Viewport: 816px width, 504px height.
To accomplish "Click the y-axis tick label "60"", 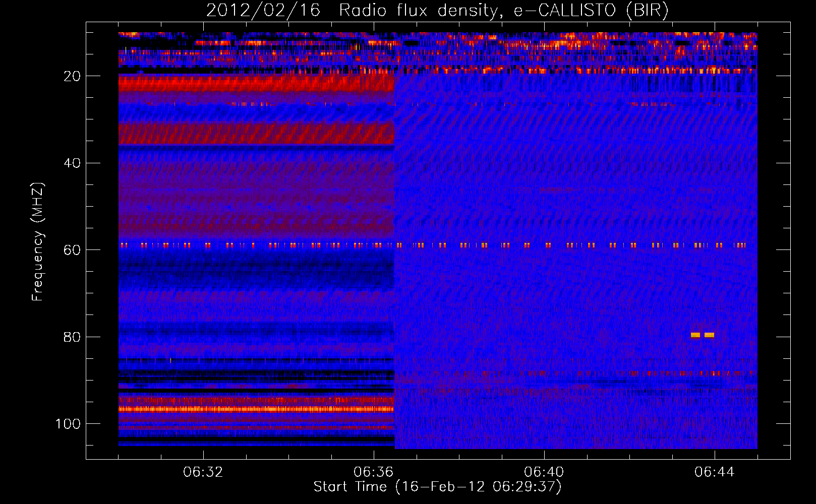I will 72,250.
